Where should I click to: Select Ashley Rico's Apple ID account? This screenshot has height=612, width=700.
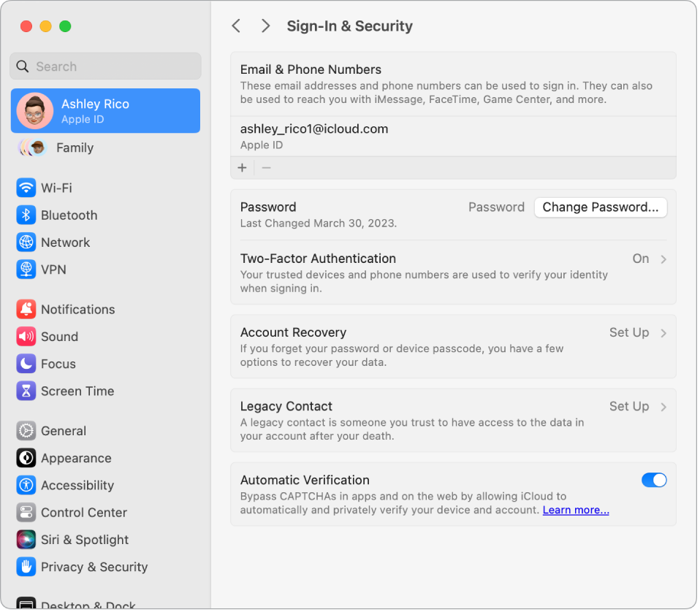click(x=105, y=110)
